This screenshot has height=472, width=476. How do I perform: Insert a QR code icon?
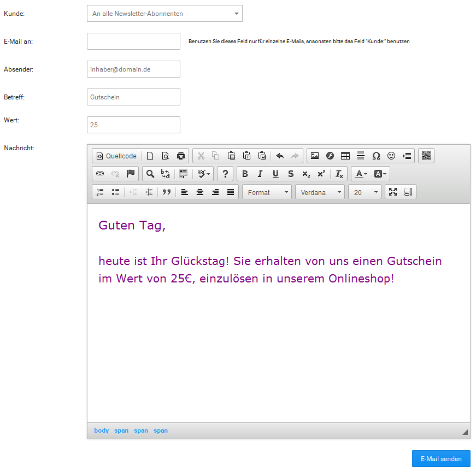point(426,156)
